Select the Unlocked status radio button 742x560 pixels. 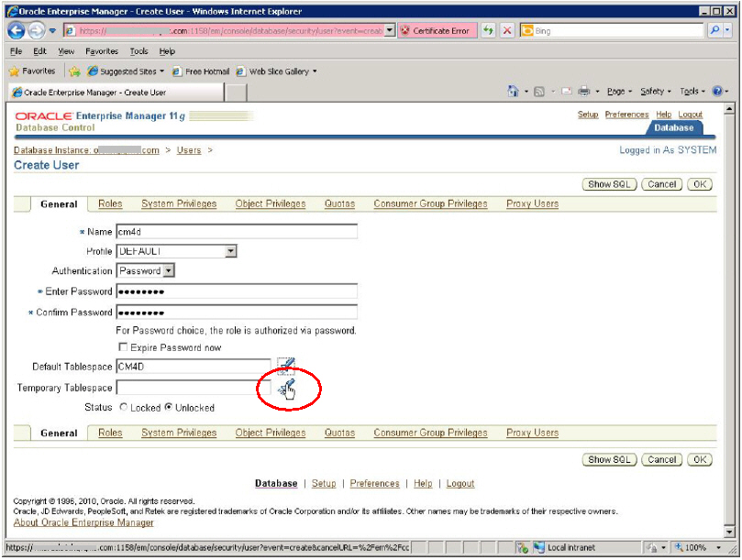point(169,408)
